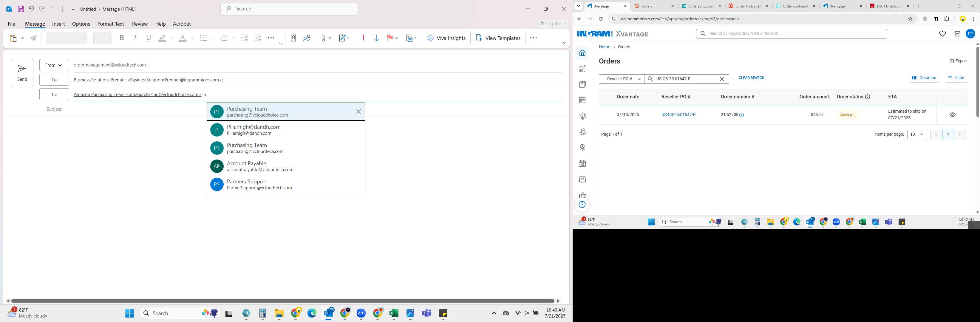Click the Format Painter icon
Viewport: 980px width, 322px height.
point(33,38)
